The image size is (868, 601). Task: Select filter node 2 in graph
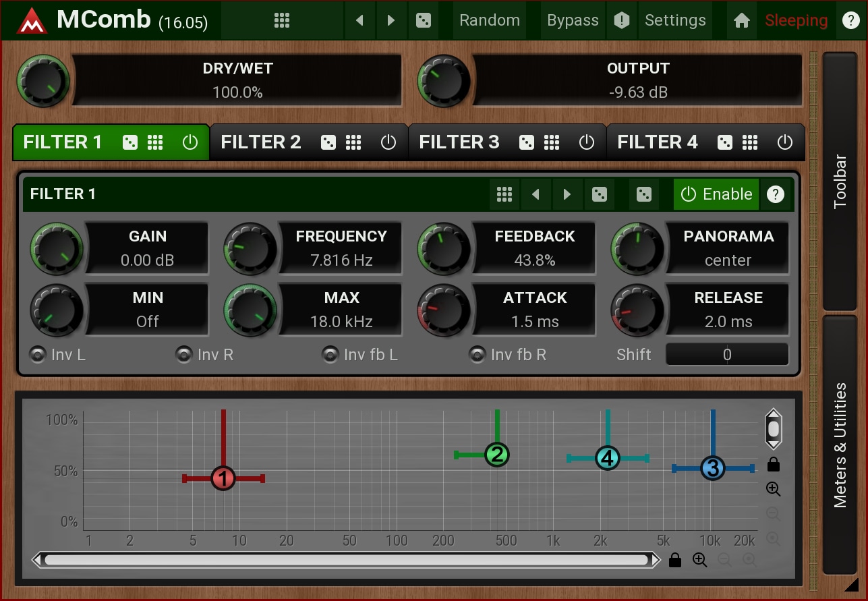[497, 455]
